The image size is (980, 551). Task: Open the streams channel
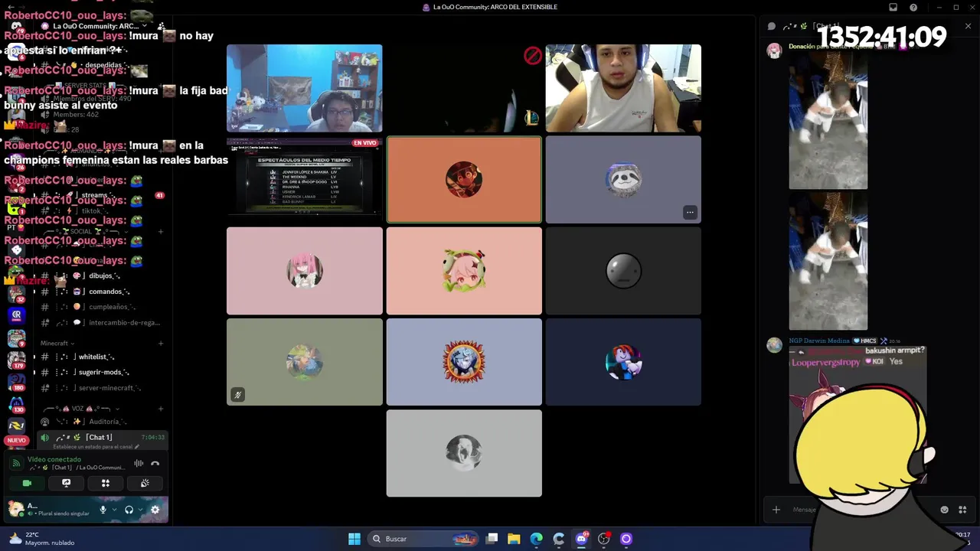pyautogui.click(x=101, y=195)
